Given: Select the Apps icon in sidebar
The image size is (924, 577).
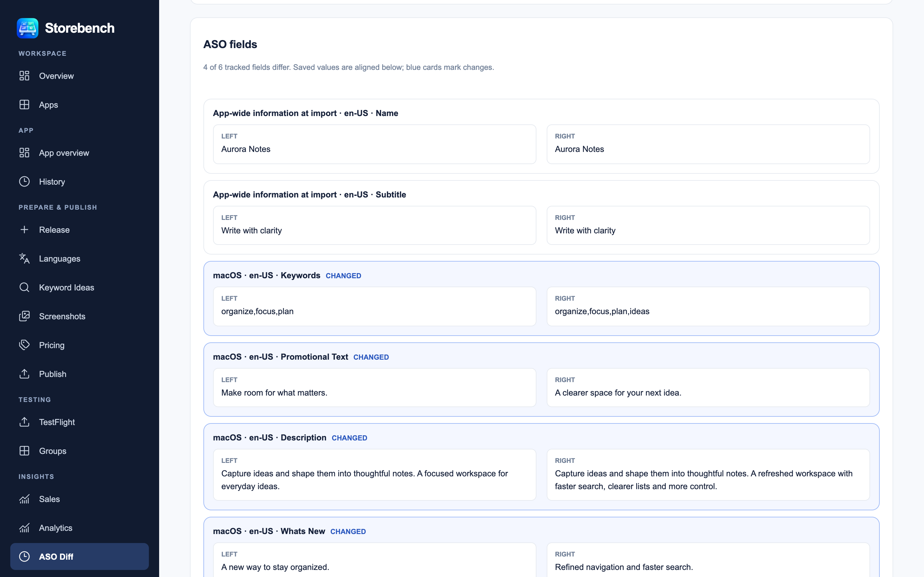Looking at the screenshot, I should [x=24, y=105].
